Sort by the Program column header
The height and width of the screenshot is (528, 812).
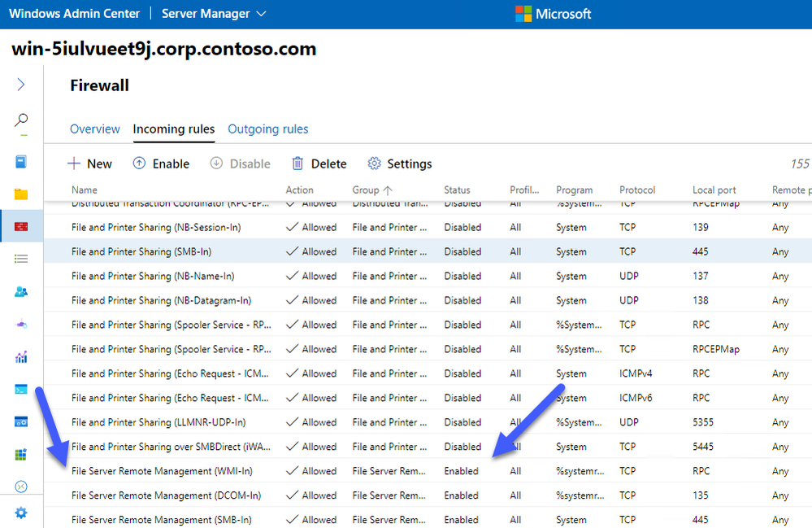[x=575, y=190]
